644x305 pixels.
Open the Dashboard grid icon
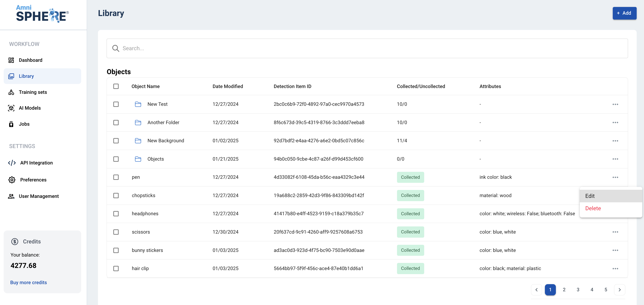(x=11, y=60)
